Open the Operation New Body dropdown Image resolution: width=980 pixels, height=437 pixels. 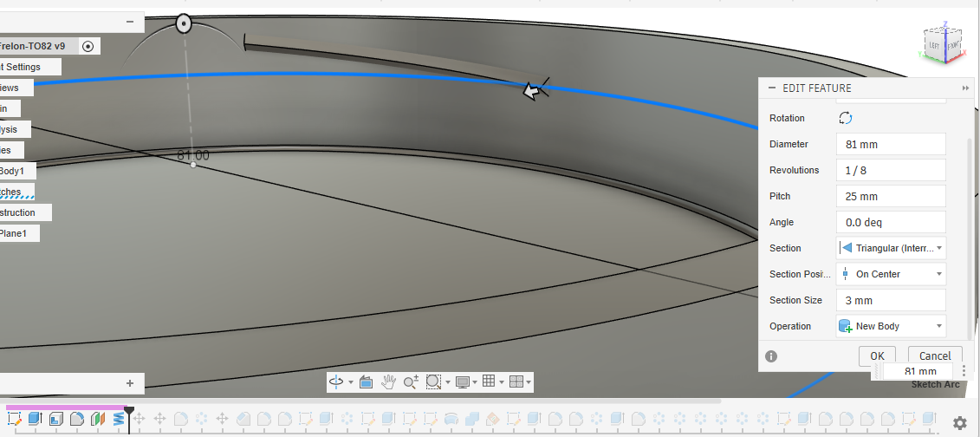click(x=891, y=326)
